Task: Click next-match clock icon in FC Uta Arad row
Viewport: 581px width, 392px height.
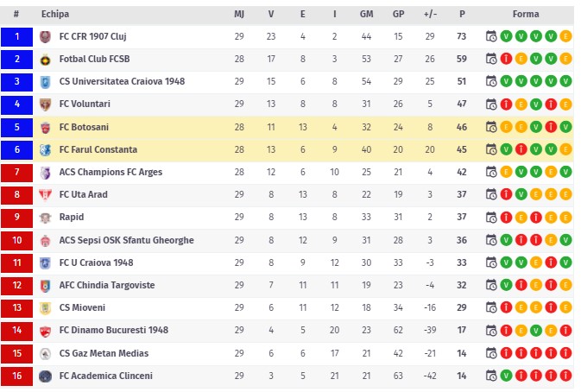Action: pyautogui.click(x=491, y=194)
